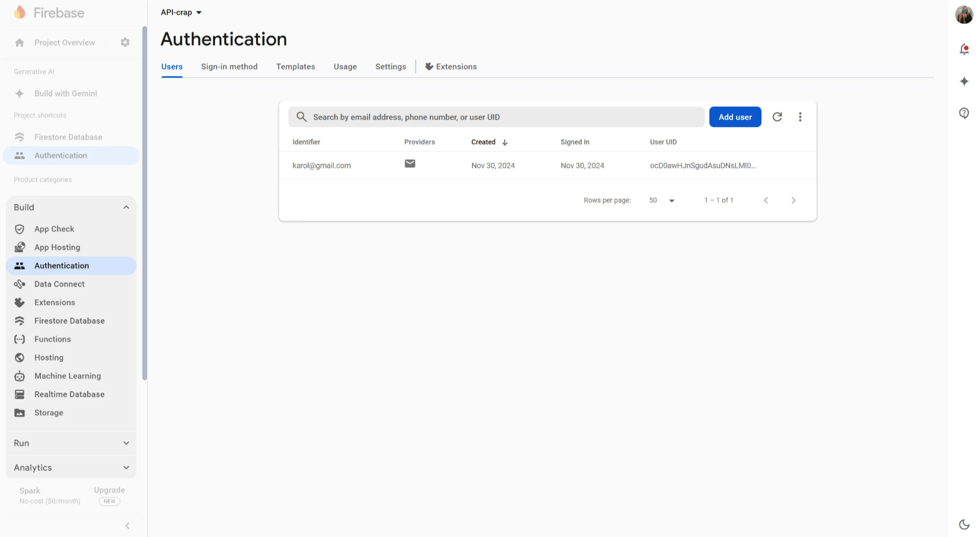Click the user search input field
The height and width of the screenshot is (537, 980).
point(496,117)
